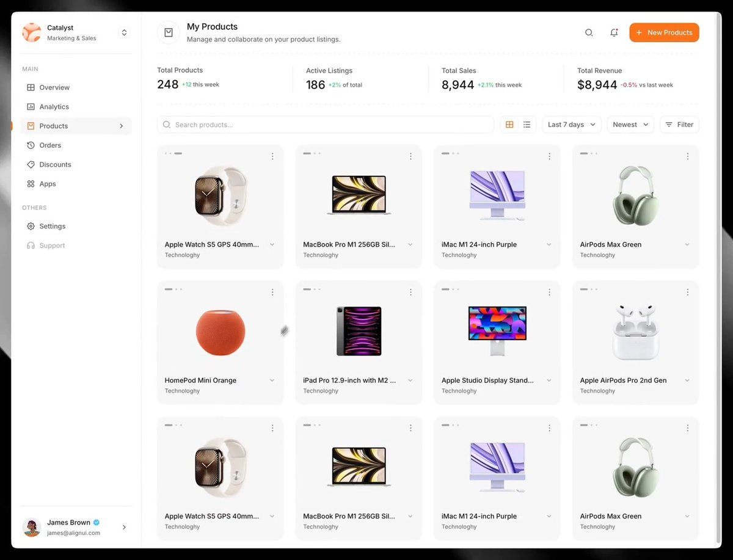Click the Total Products 248 value
This screenshot has width=733, height=560.
coord(168,85)
